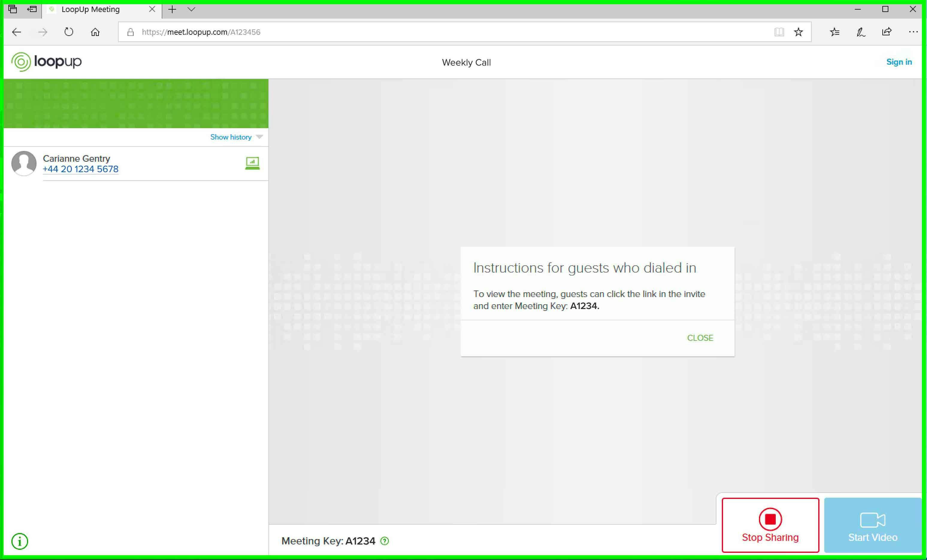The image size is (927, 560).
Task: Click the Carianne Gentry profile avatar icon
Action: (25, 163)
